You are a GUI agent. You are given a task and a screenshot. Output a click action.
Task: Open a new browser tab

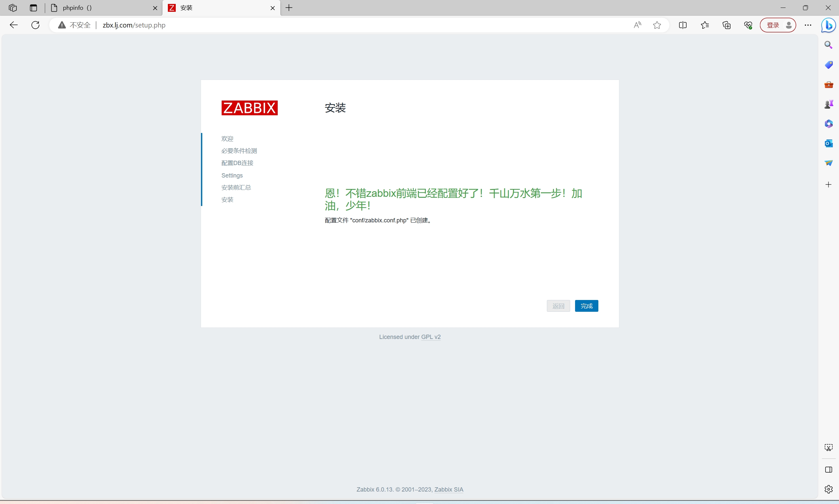pos(289,8)
